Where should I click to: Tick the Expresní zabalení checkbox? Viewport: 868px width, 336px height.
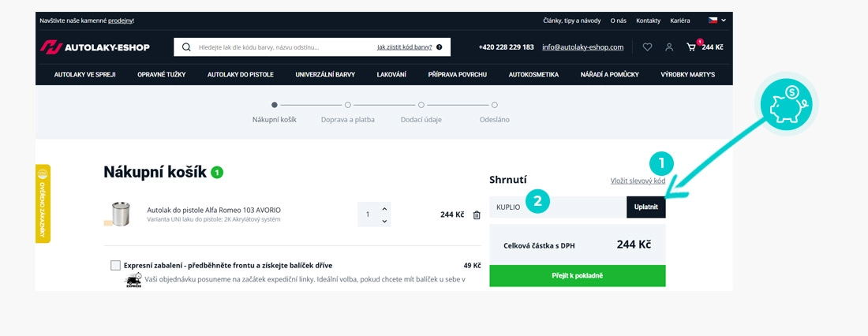[115, 265]
